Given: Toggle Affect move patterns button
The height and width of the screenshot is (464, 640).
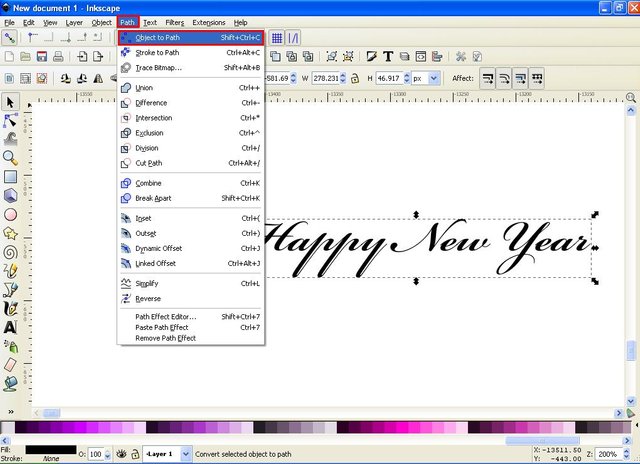Looking at the screenshot, I should pyautogui.click(x=537, y=78).
